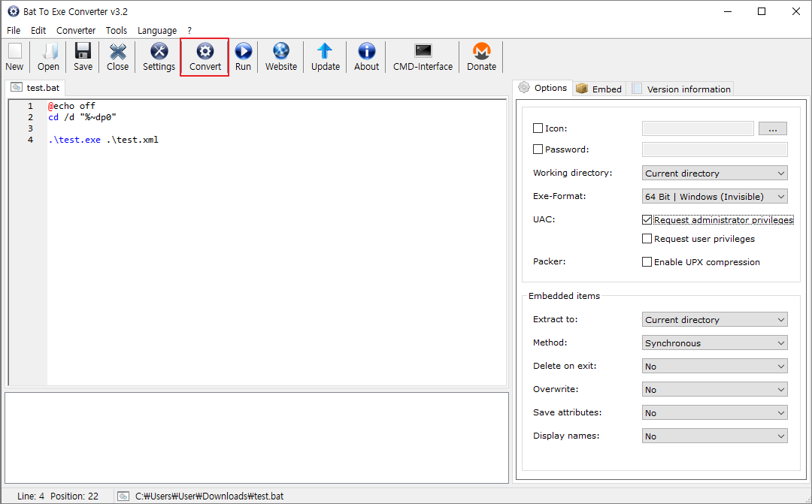
Task: Save the script with the Save icon
Action: [83, 56]
